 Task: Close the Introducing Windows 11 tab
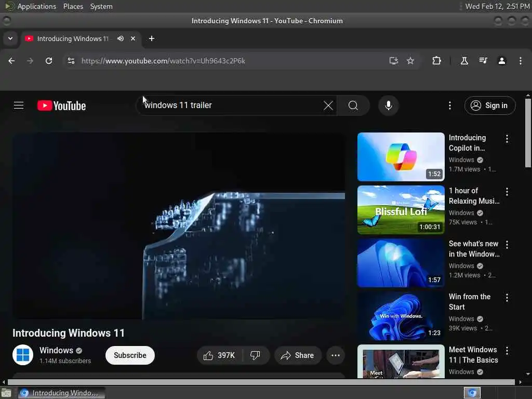[133, 38]
